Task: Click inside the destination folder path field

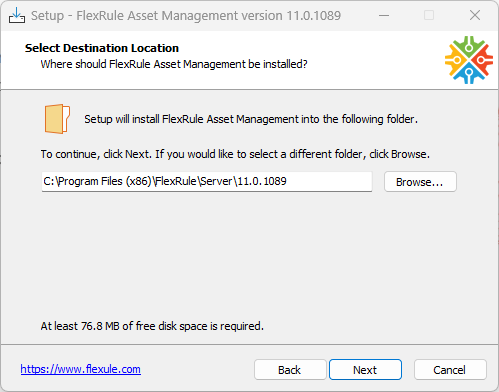Action: tap(207, 182)
